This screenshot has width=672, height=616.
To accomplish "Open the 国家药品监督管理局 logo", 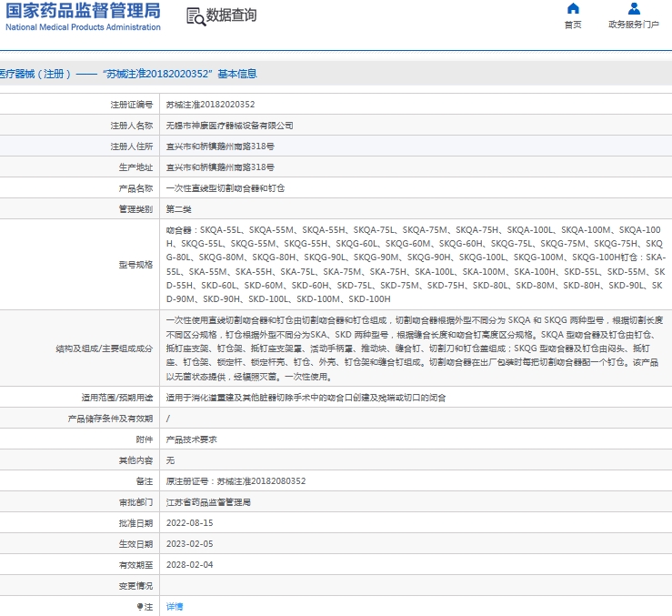I will [83, 16].
